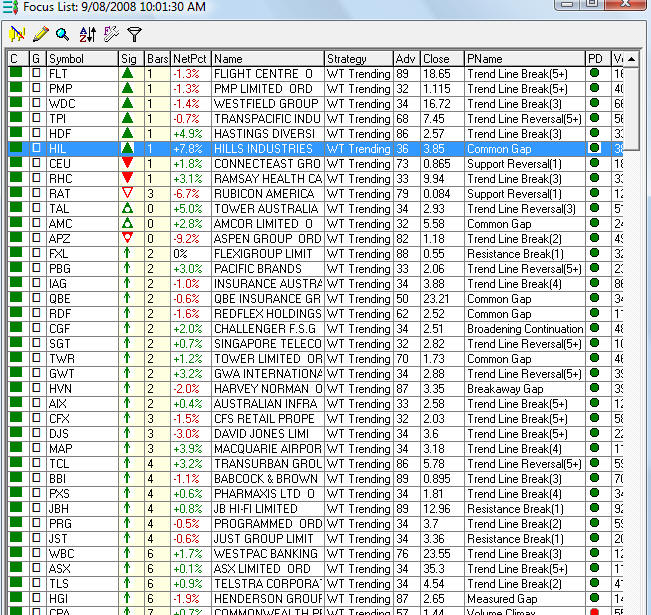This screenshot has height=615, width=651.
Task: Click the Sig column header
Action: tap(131, 59)
